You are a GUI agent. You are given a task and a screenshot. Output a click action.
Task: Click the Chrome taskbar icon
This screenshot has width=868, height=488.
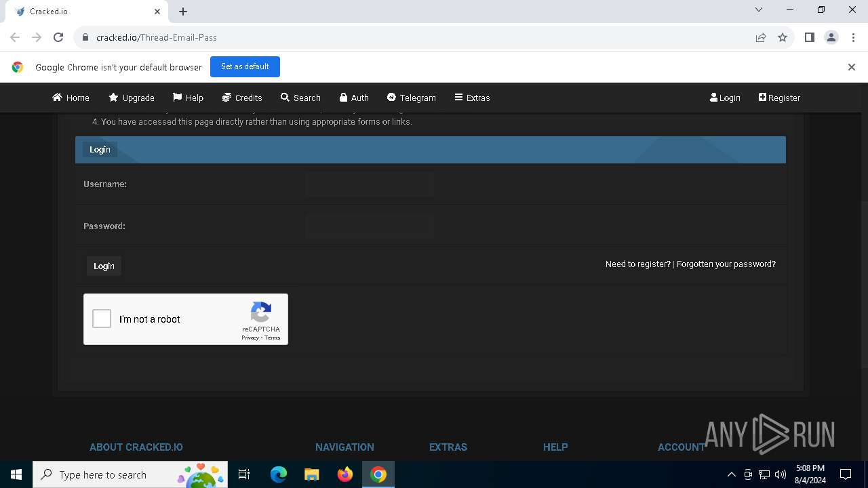tap(378, 474)
